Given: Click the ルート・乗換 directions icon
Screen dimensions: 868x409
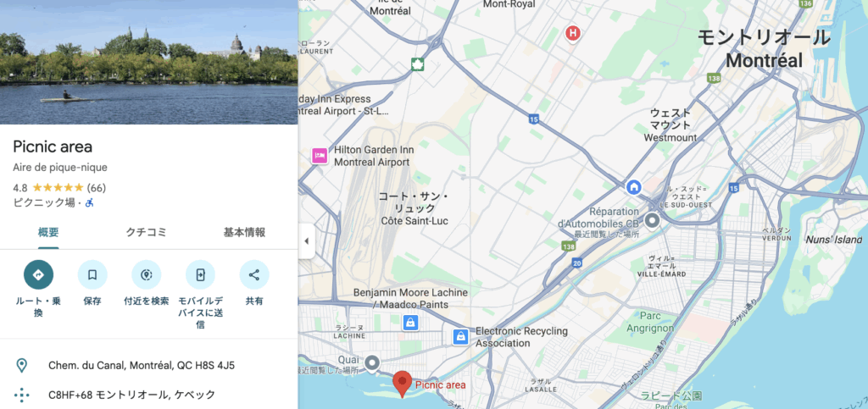Looking at the screenshot, I should (x=38, y=274).
